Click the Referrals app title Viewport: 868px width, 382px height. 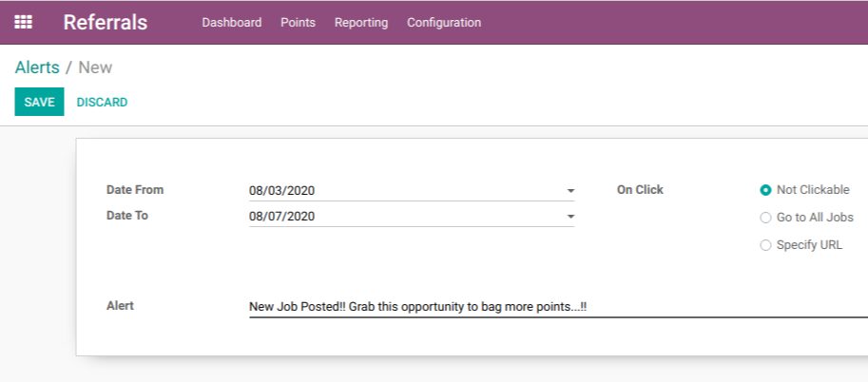tap(106, 22)
